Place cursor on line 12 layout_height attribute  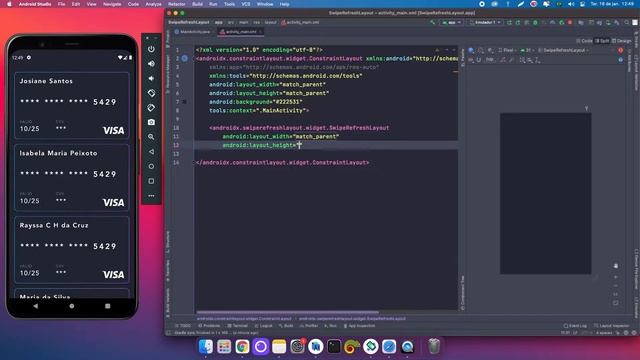click(259, 145)
